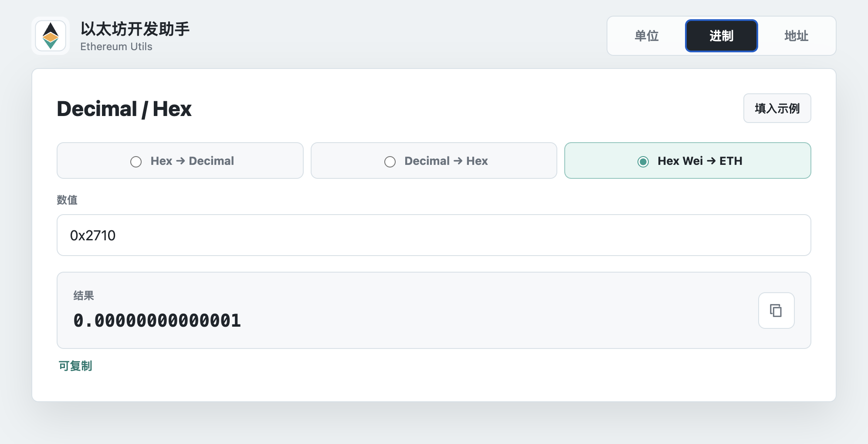868x444 pixels.
Task: Focus the 数值 input field containing 0x2710
Action: pos(434,235)
